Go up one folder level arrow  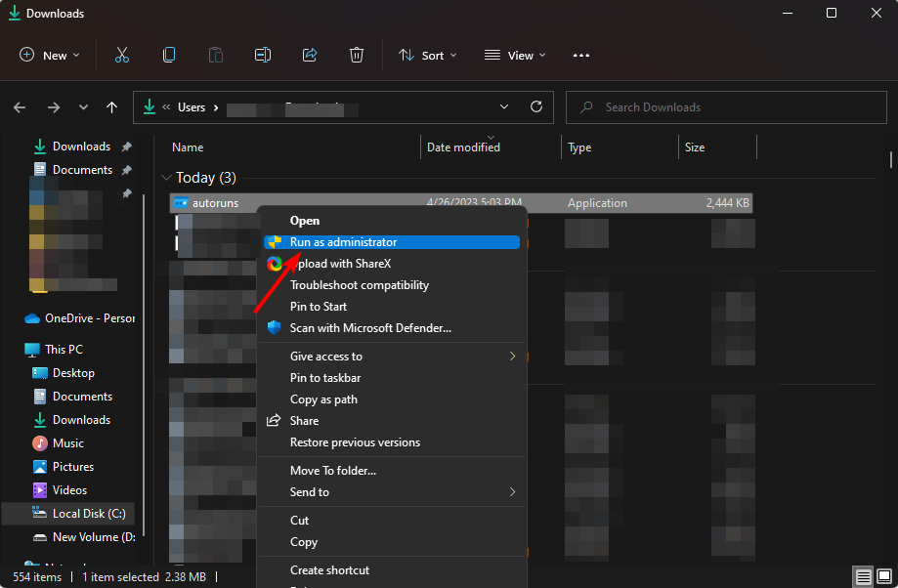111,107
